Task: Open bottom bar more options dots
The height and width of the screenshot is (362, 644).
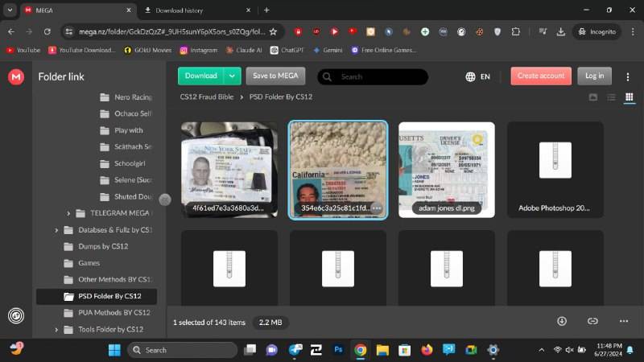Action: click(x=623, y=321)
